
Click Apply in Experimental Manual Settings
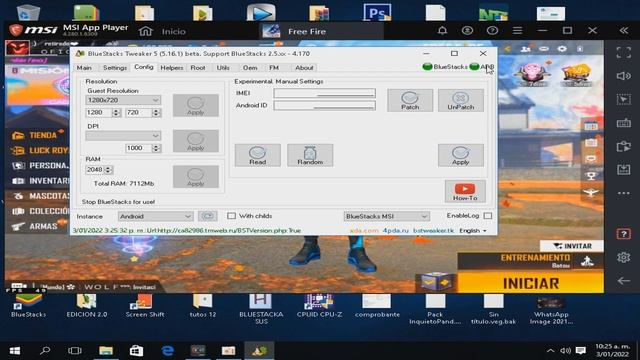pyautogui.click(x=461, y=155)
